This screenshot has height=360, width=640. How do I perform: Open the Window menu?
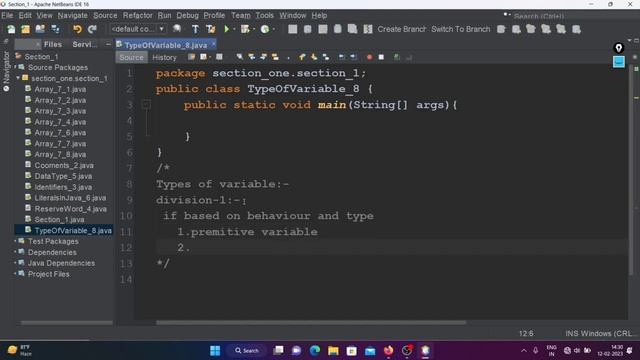coord(292,15)
